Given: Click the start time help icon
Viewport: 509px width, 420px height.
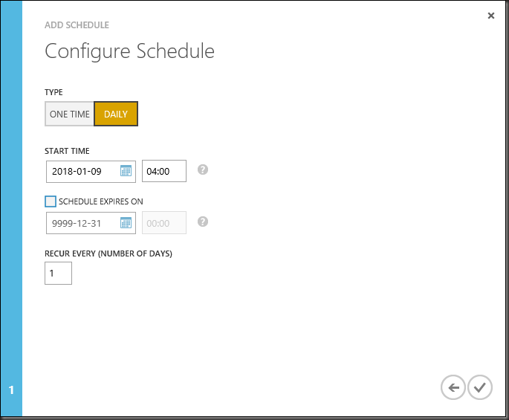Looking at the screenshot, I should tap(203, 169).
